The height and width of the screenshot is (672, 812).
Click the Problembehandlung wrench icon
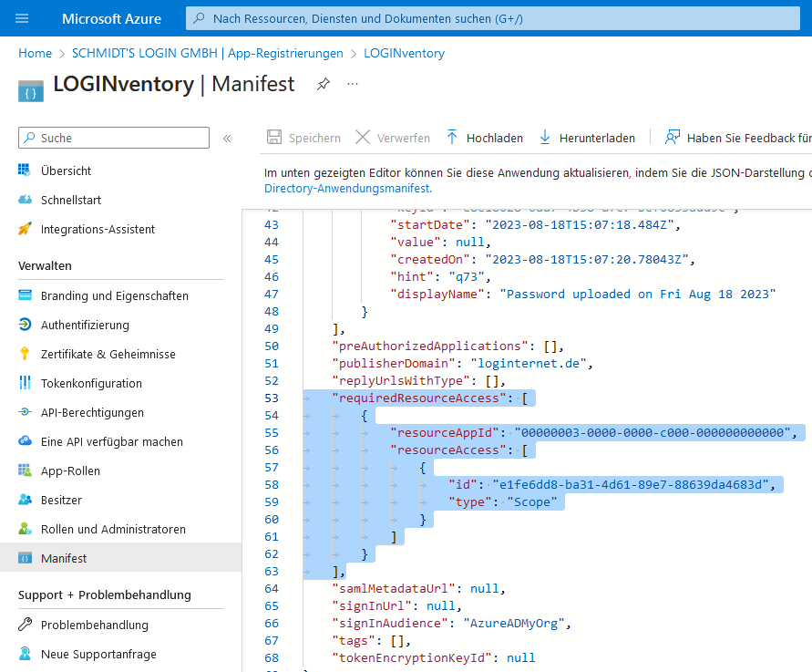(x=25, y=625)
